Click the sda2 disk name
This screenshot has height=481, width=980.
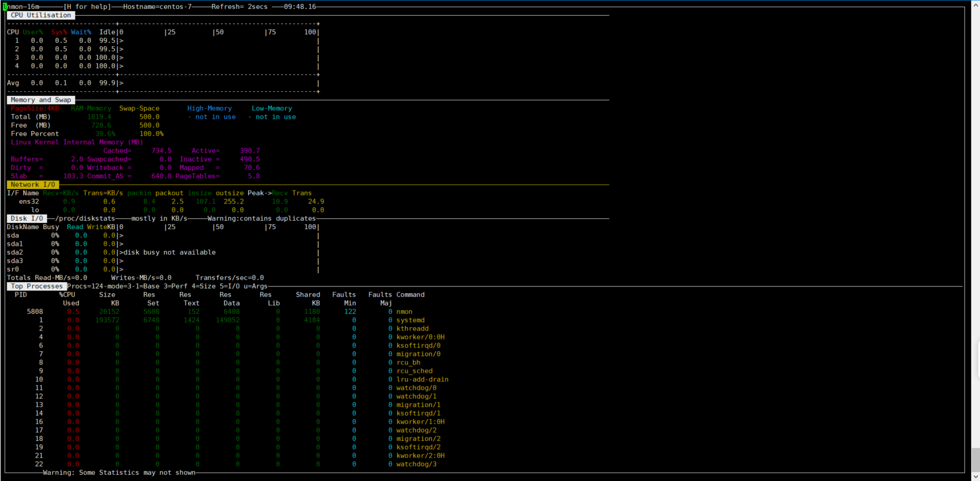[15, 252]
